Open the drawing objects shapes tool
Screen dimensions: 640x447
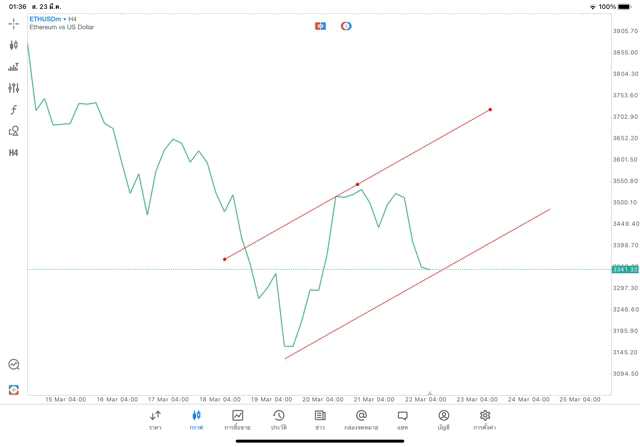[14, 131]
